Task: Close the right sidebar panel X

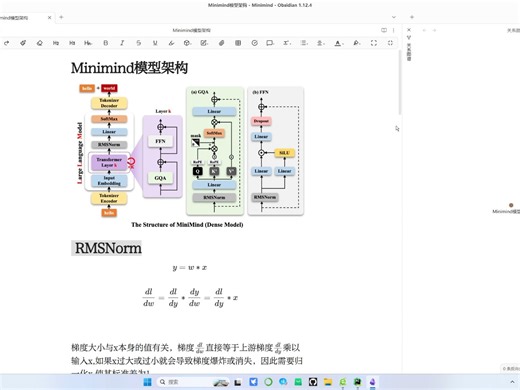Action: (x=409, y=30)
